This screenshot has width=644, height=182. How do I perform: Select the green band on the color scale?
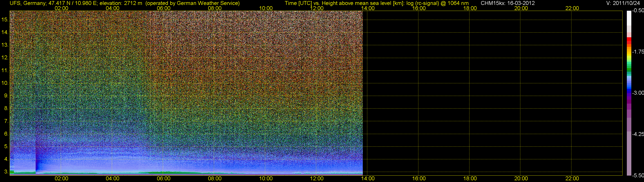coord(629,69)
